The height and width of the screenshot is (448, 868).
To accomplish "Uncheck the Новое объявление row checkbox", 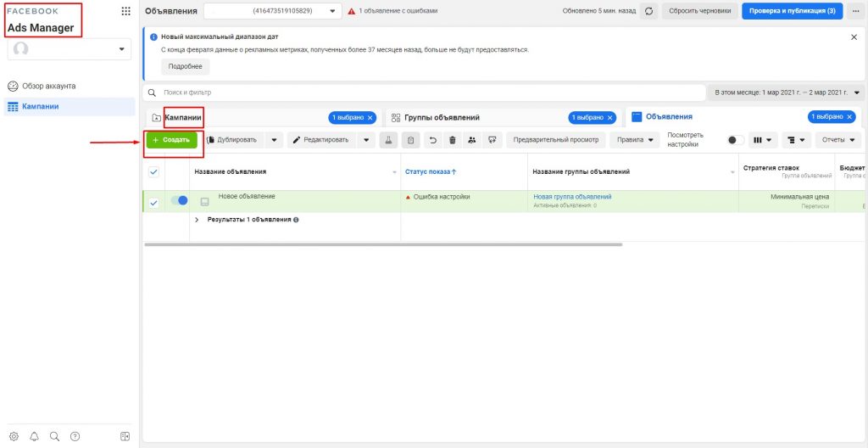I will [x=154, y=203].
